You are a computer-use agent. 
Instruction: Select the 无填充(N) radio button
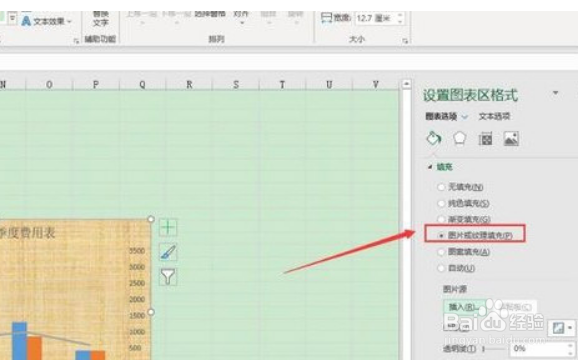tap(441, 187)
